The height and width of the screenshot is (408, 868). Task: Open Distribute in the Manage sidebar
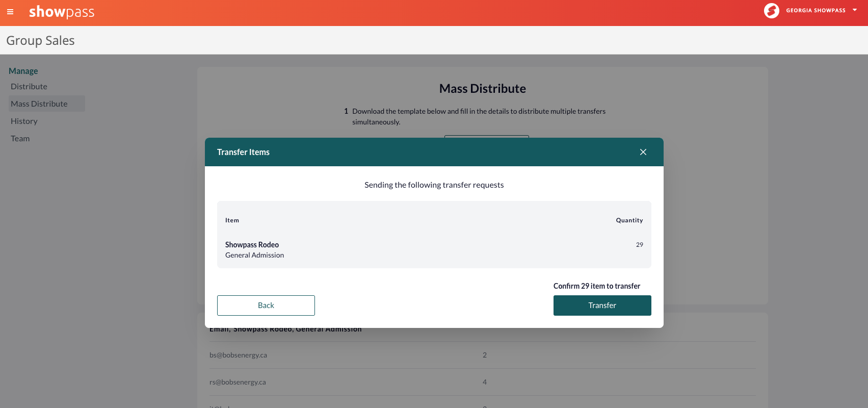coord(29,87)
